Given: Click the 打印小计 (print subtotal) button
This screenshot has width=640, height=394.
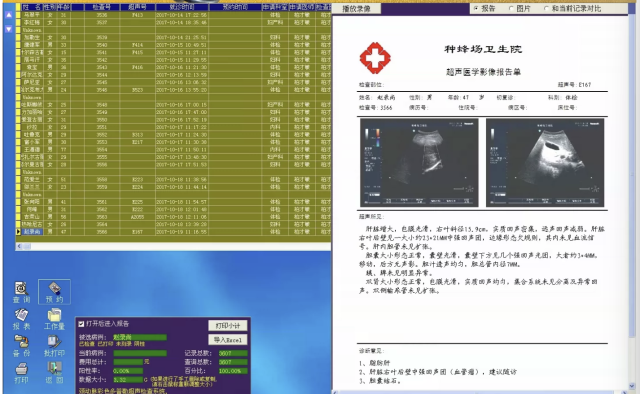Looking at the screenshot, I should click(228, 325).
